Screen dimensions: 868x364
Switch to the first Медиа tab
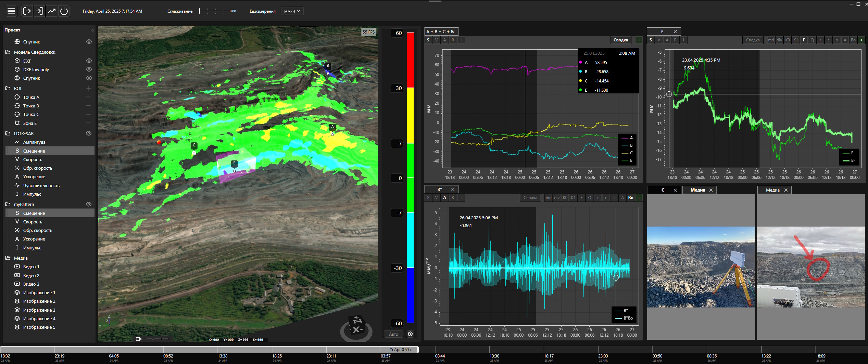click(697, 190)
